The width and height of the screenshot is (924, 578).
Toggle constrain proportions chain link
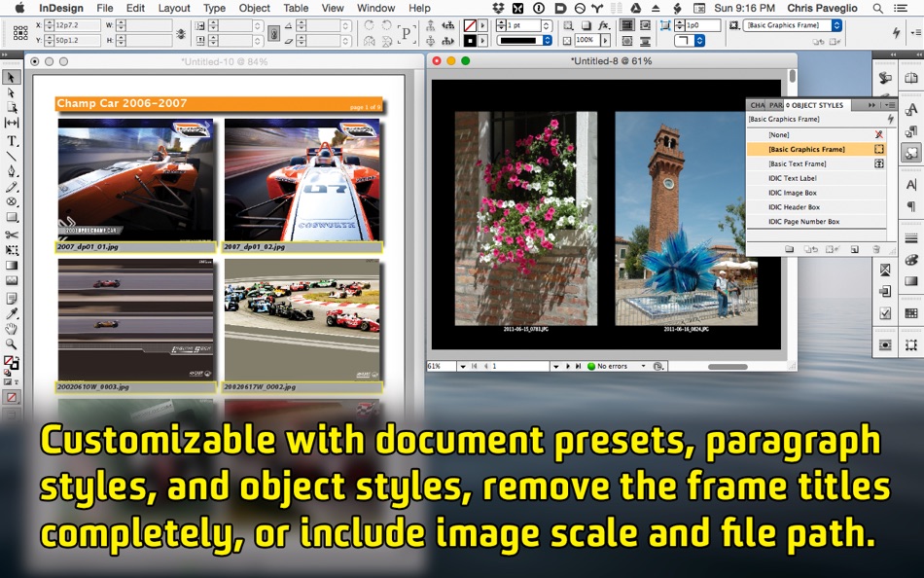pyautogui.click(x=273, y=34)
